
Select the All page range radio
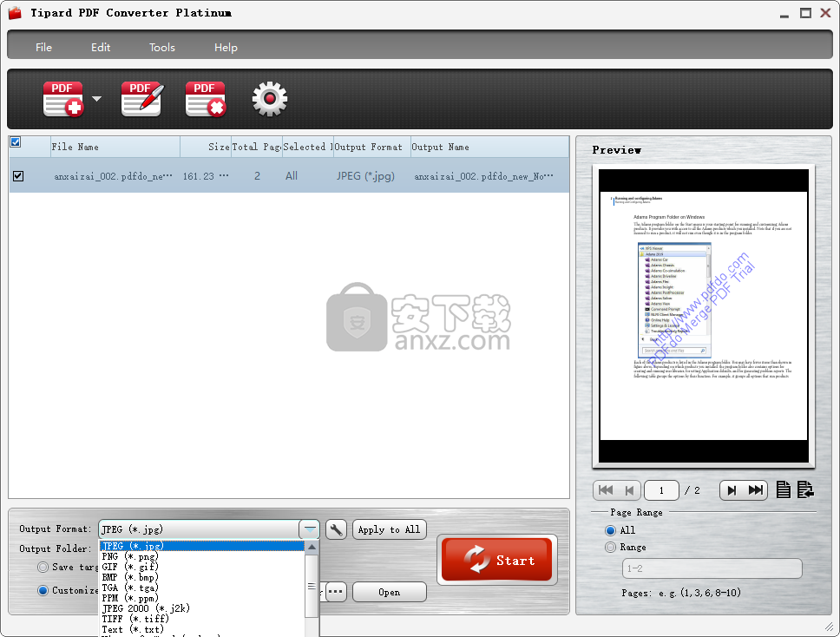610,530
